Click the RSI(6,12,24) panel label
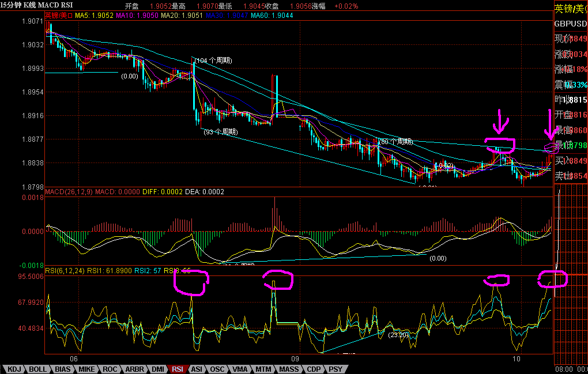 66,270
